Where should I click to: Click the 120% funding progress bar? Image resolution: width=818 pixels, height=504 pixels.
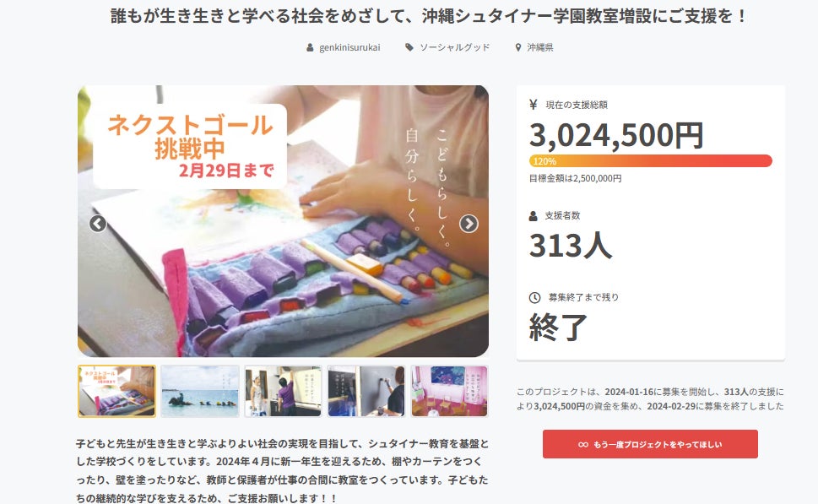coord(651,160)
